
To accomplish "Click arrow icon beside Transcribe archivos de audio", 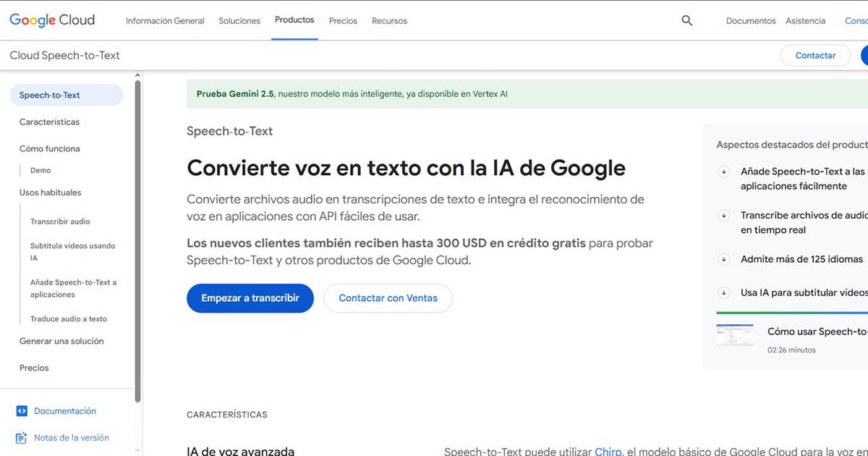I will (x=723, y=216).
